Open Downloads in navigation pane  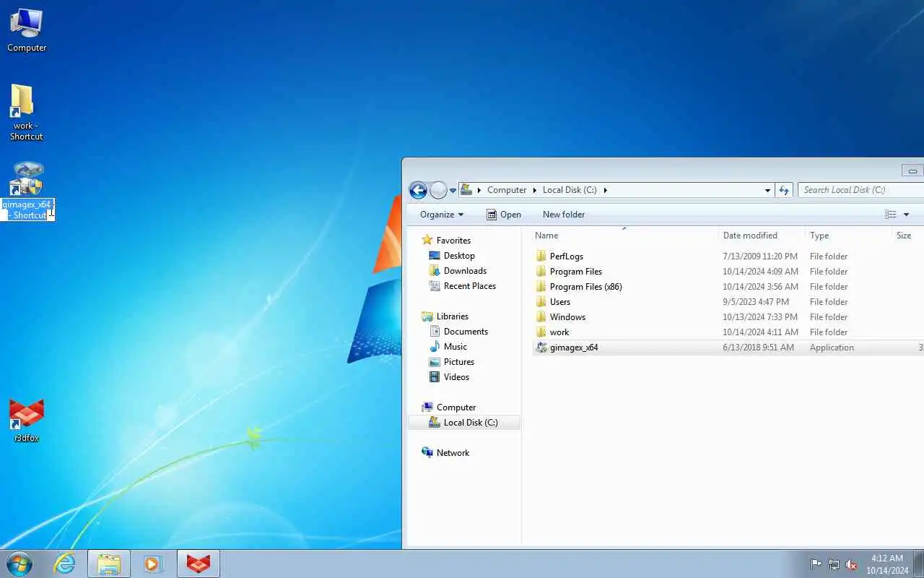pos(465,271)
